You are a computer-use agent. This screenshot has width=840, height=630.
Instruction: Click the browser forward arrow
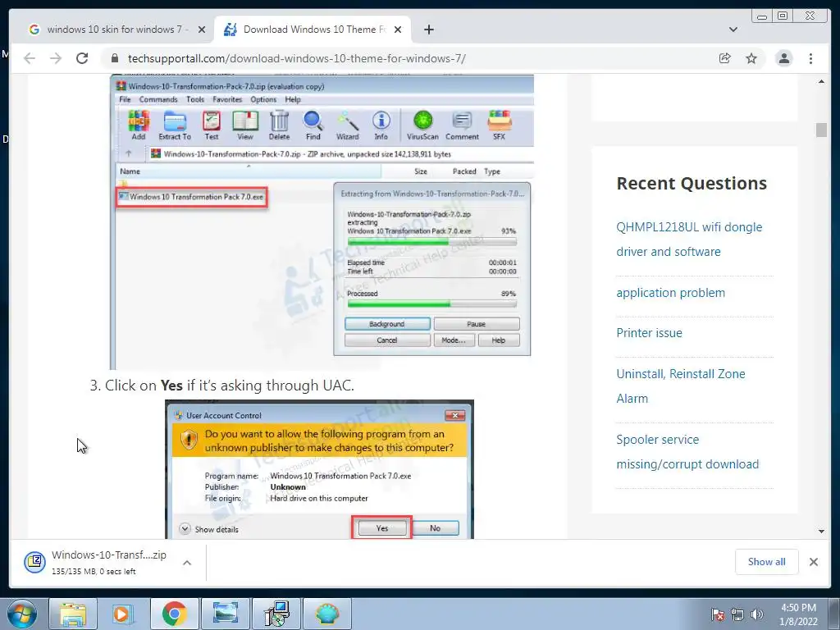56,58
